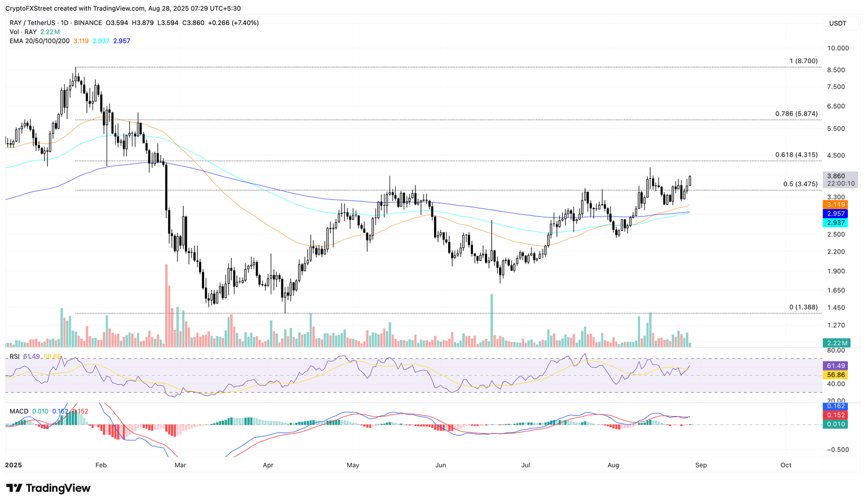Click the orange 3.119 EMA axis tag
The height and width of the screenshot is (504, 866).
click(835, 205)
